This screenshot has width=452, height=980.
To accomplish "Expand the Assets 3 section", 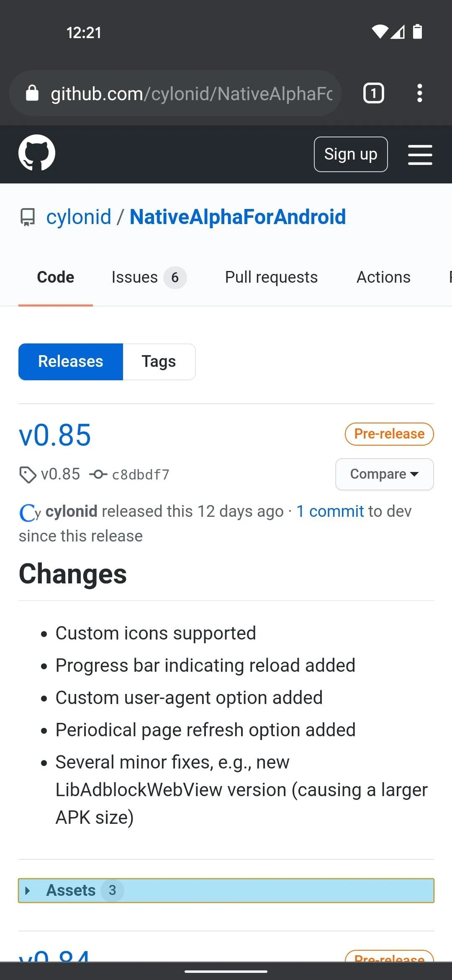I will (x=226, y=890).
